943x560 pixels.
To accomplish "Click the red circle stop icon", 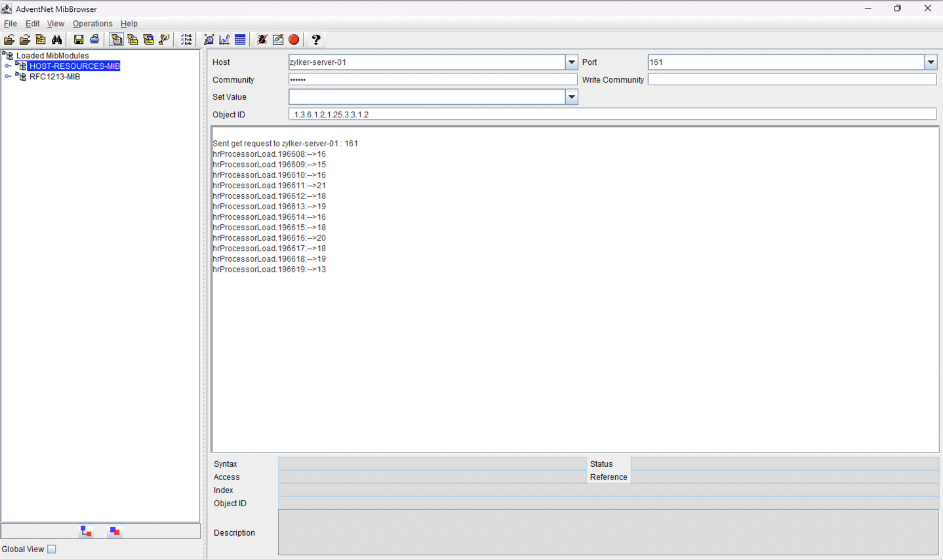I will click(294, 40).
